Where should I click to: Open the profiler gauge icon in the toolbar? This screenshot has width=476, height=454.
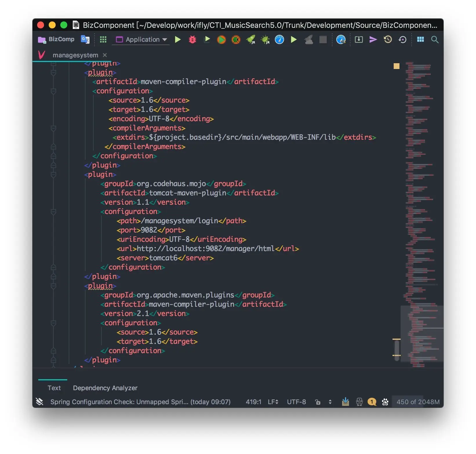point(279,40)
